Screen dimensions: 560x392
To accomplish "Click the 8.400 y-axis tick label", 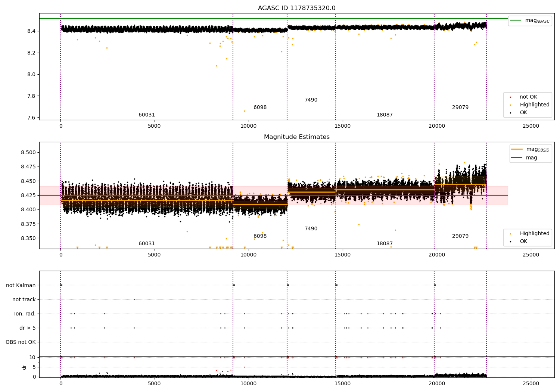I will coord(28,210).
